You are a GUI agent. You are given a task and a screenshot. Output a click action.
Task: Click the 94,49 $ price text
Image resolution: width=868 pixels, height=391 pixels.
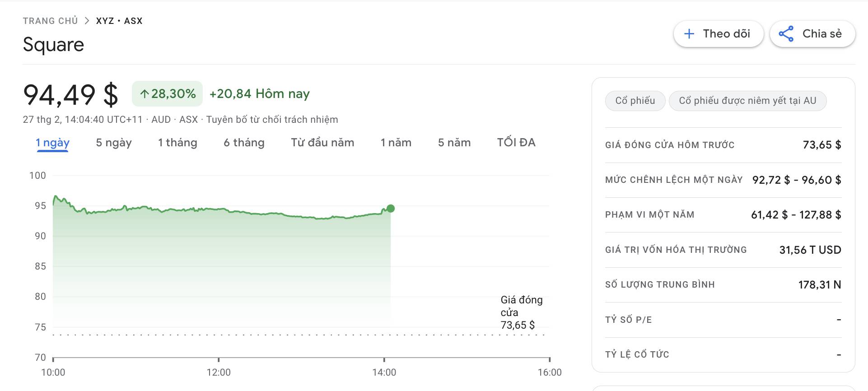click(70, 95)
